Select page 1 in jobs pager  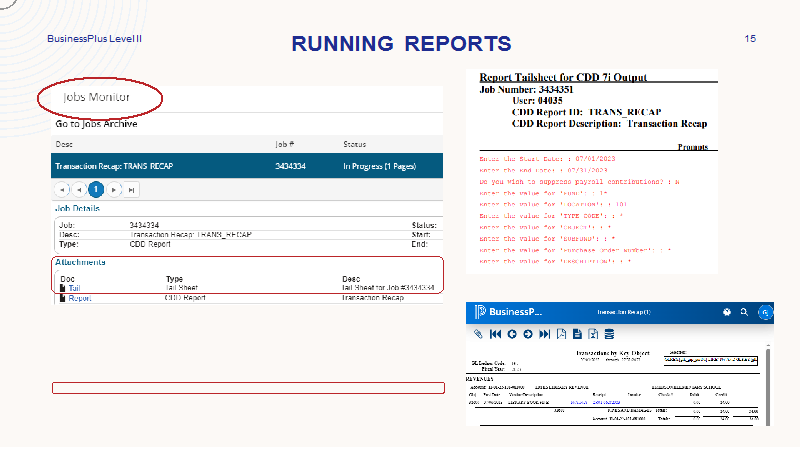click(96, 189)
